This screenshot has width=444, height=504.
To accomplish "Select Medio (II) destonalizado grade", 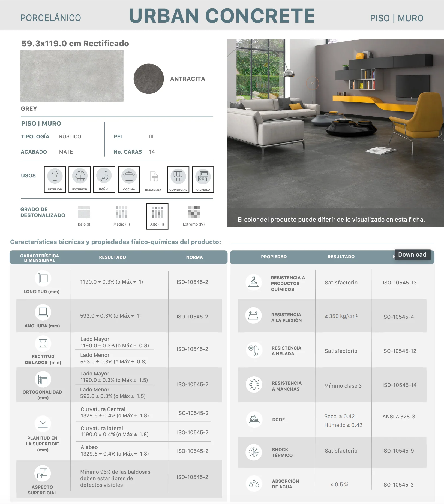I will tap(121, 216).
